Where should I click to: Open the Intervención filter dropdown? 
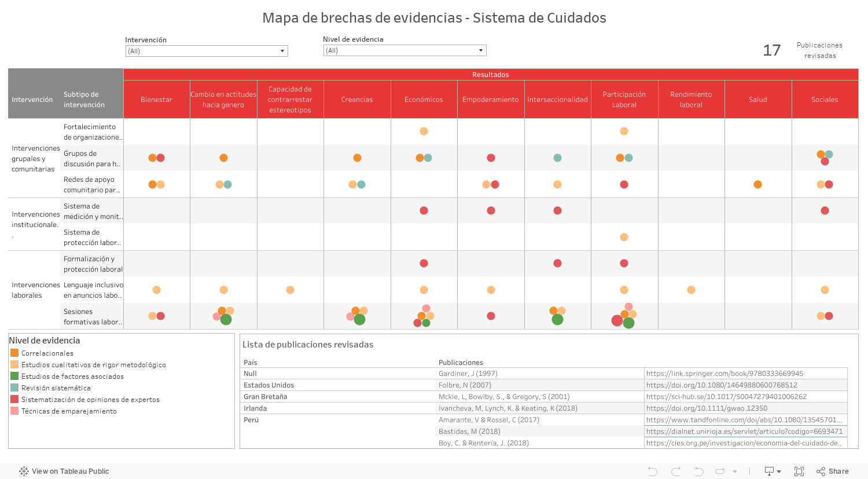tap(207, 51)
